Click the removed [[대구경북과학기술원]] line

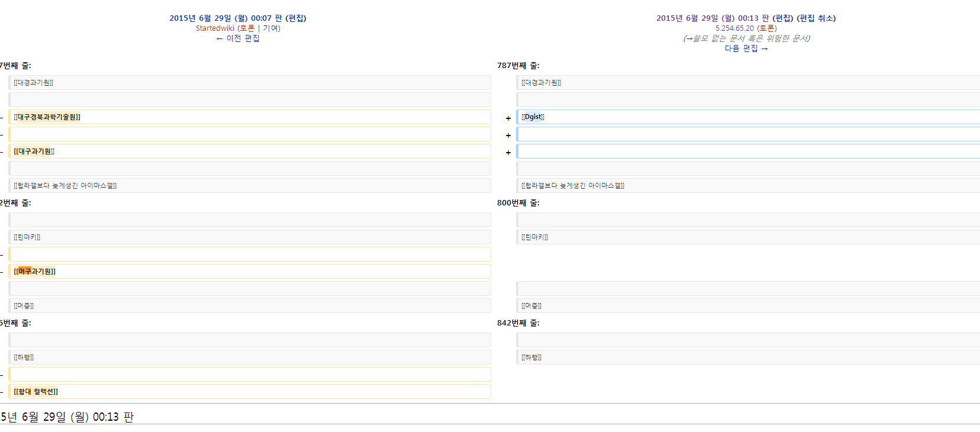click(x=250, y=117)
